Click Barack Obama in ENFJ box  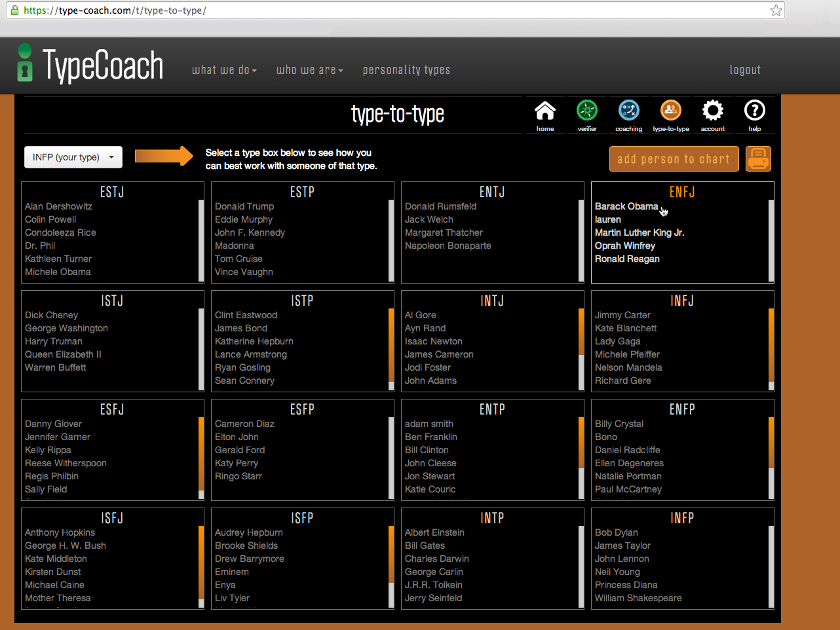tap(626, 206)
